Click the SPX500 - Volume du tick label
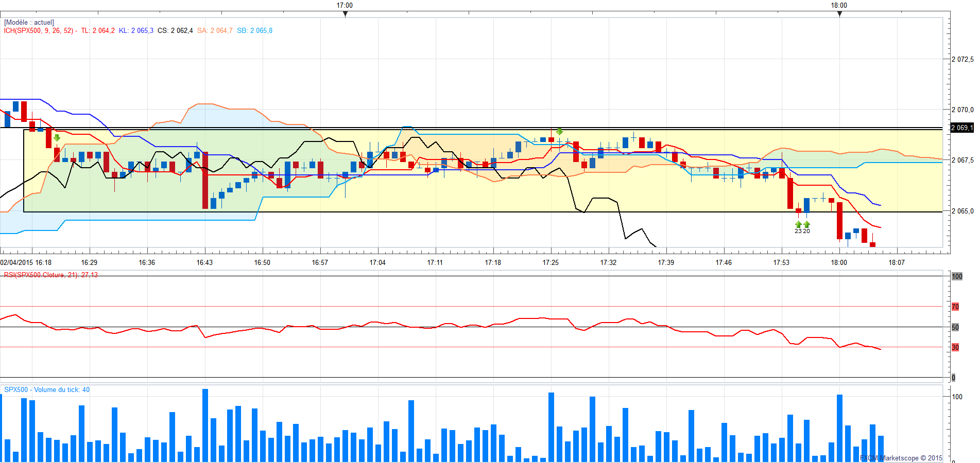 (x=47, y=389)
